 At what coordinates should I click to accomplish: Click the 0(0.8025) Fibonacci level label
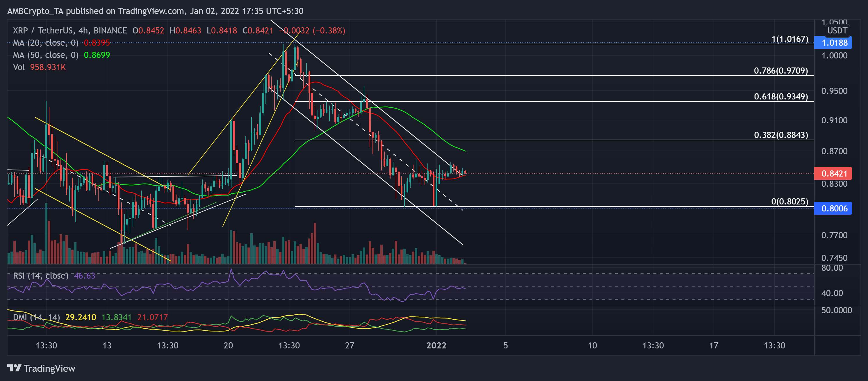click(789, 202)
